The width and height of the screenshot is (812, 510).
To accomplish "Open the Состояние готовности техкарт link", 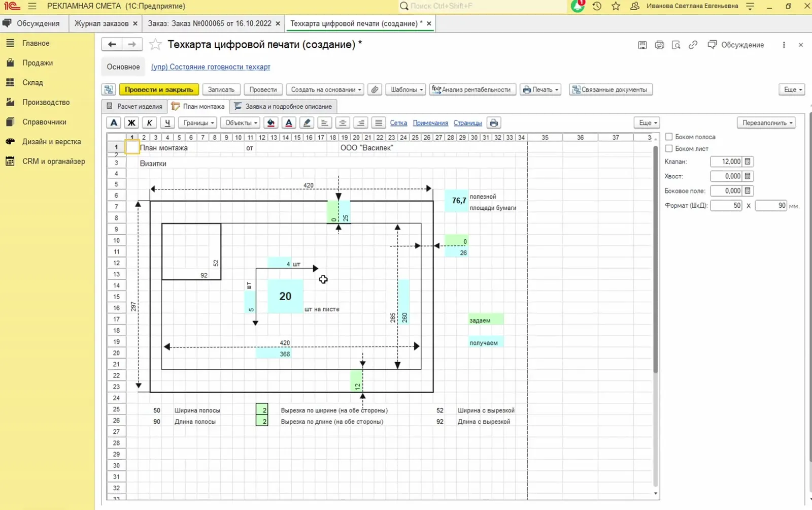I will point(211,67).
